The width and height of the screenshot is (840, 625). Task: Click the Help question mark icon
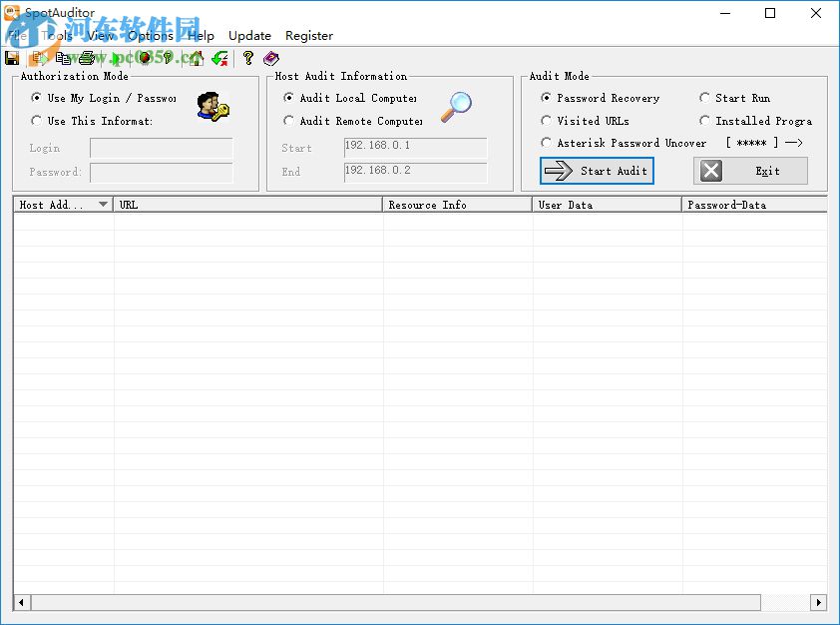pos(246,58)
